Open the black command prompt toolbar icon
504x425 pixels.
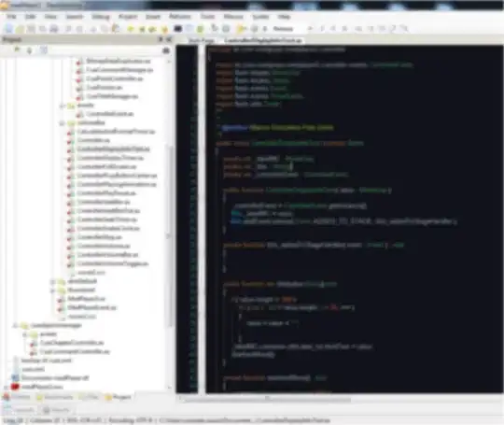177,29
